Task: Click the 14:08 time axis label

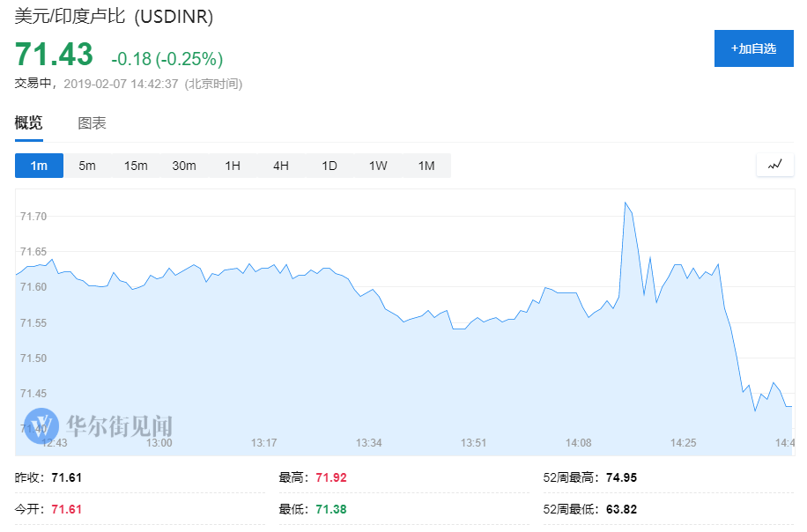Action: tap(578, 442)
